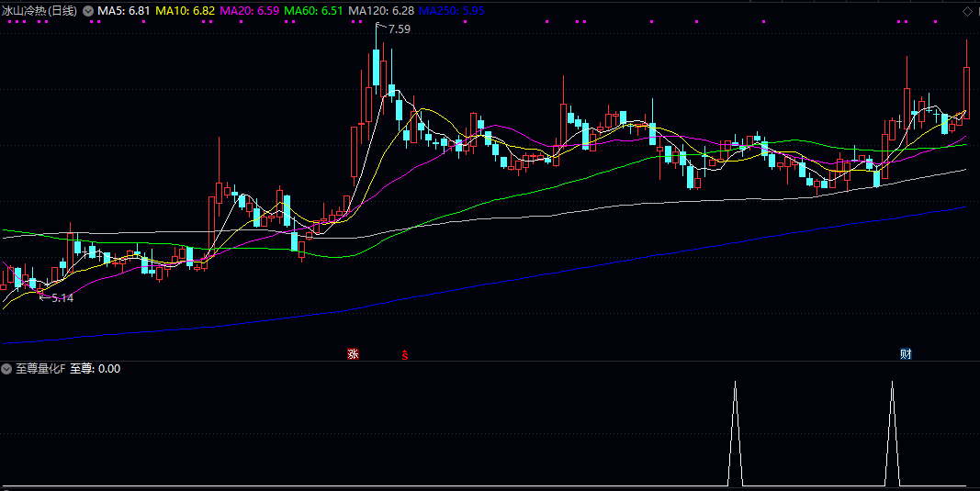Click the 至尊量化F indicator name
Screen dimensions: 980x491
pos(40,369)
